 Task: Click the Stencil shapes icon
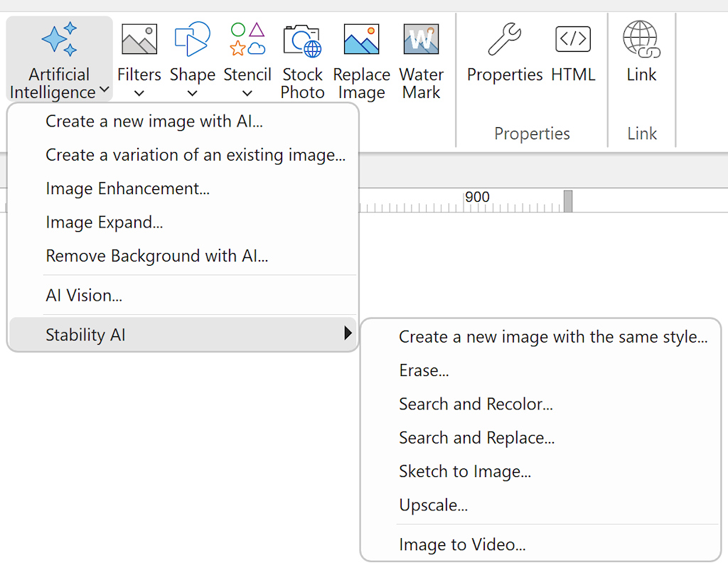point(247,39)
